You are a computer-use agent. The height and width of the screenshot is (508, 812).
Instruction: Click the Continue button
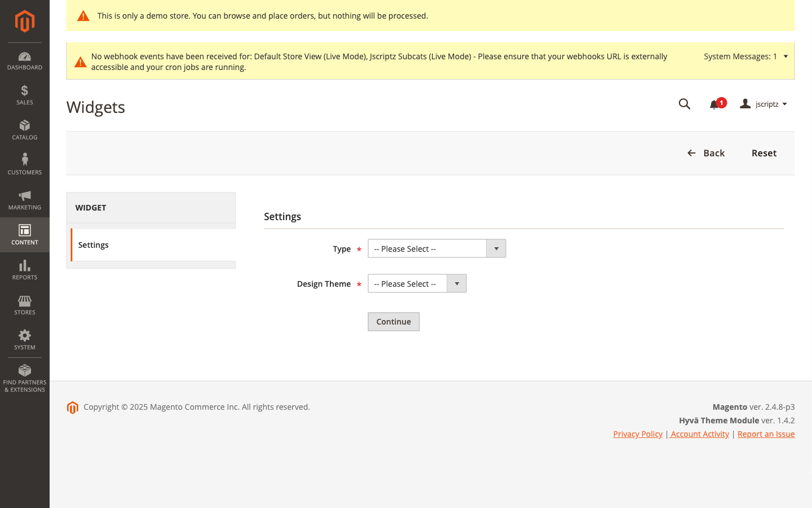[x=393, y=321]
